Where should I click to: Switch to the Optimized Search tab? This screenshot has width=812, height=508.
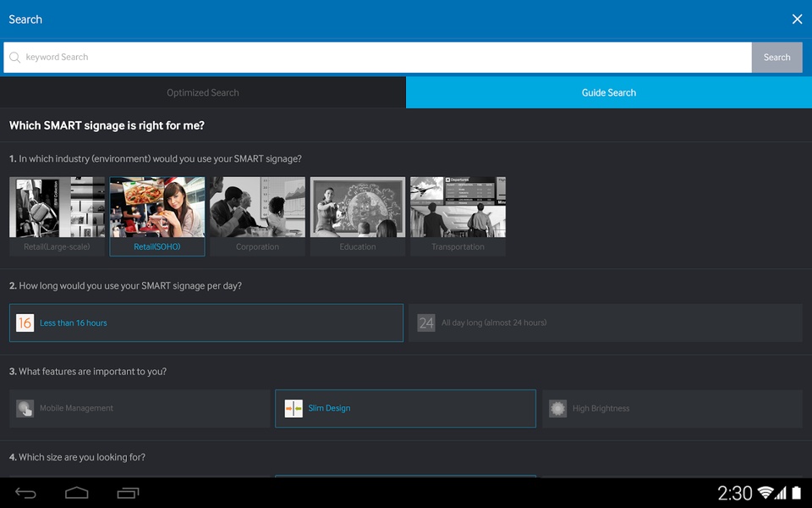click(x=203, y=93)
